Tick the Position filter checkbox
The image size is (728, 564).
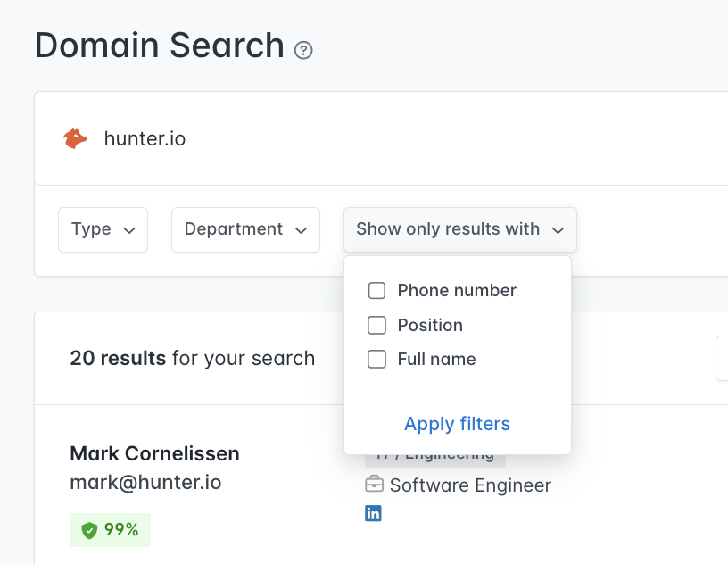click(376, 325)
